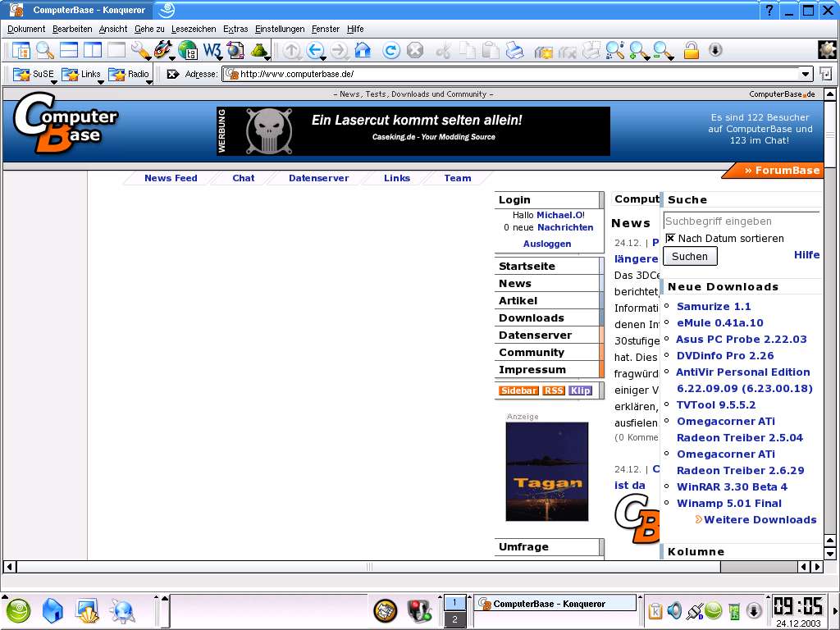Viewport: 840px width, 630px height.
Task: Click the split view top/bottom icon
Action: coord(69,50)
